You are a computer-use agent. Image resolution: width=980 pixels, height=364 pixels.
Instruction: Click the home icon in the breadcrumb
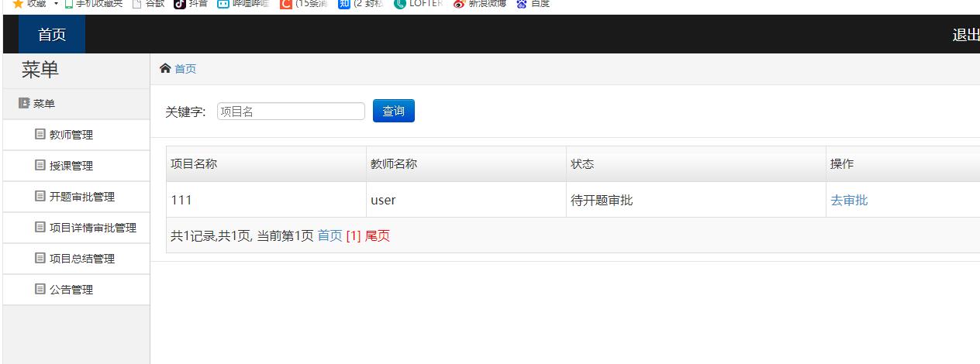pyautogui.click(x=165, y=68)
